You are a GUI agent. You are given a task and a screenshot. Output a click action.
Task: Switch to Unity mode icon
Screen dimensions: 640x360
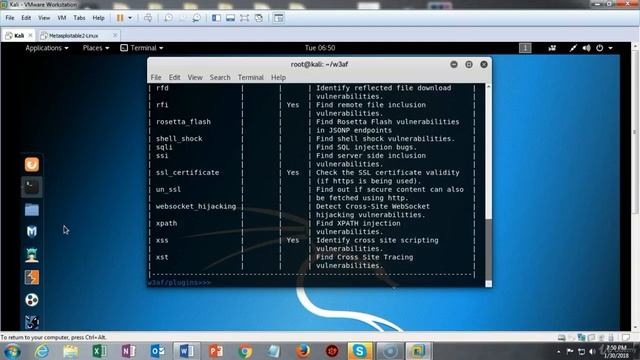pyautogui.click(x=259, y=18)
